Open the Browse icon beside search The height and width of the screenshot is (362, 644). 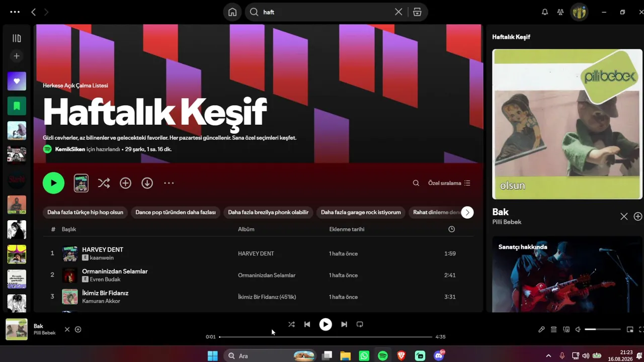click(417, 12)
